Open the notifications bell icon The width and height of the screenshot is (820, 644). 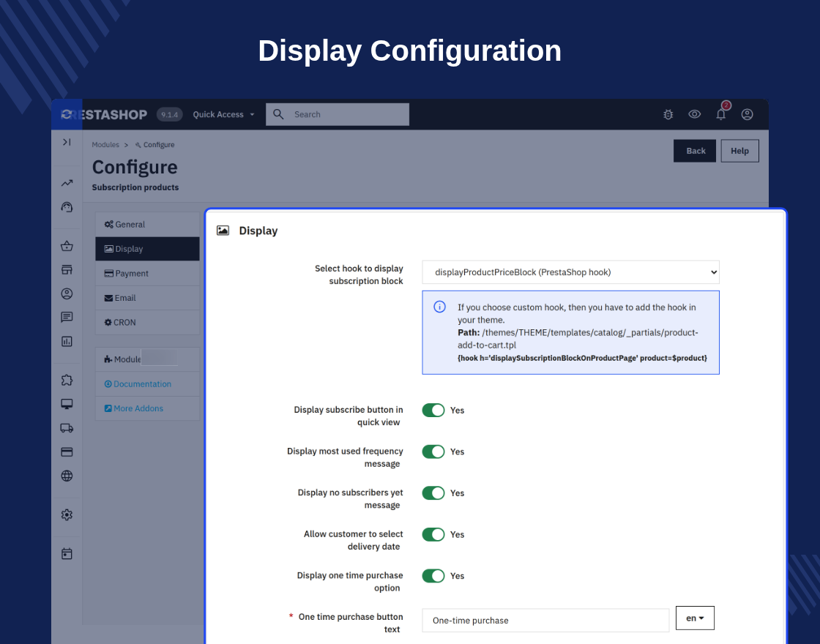pyautogui.click(x=720, y=114)
